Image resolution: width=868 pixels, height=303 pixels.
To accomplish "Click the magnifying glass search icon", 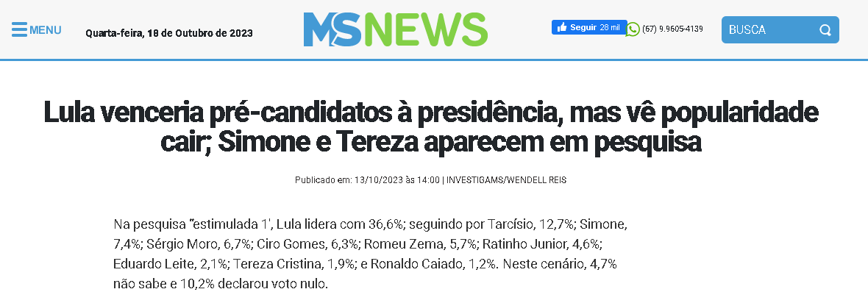I will [x=825, y=30].
